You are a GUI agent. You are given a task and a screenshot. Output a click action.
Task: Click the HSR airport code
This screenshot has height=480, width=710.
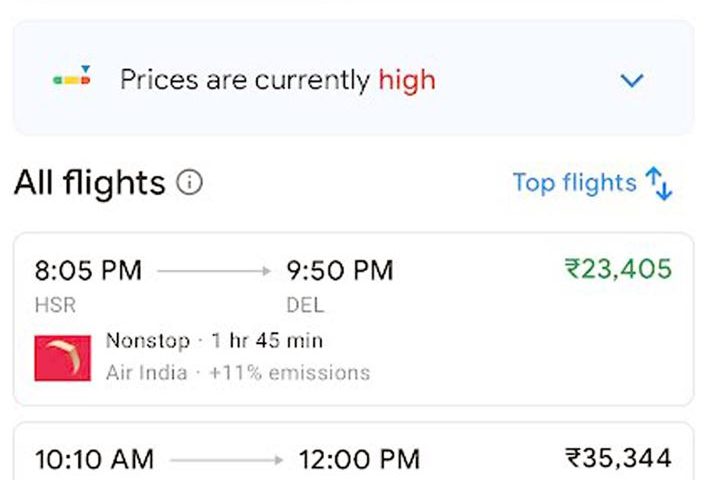coord(55,305)
